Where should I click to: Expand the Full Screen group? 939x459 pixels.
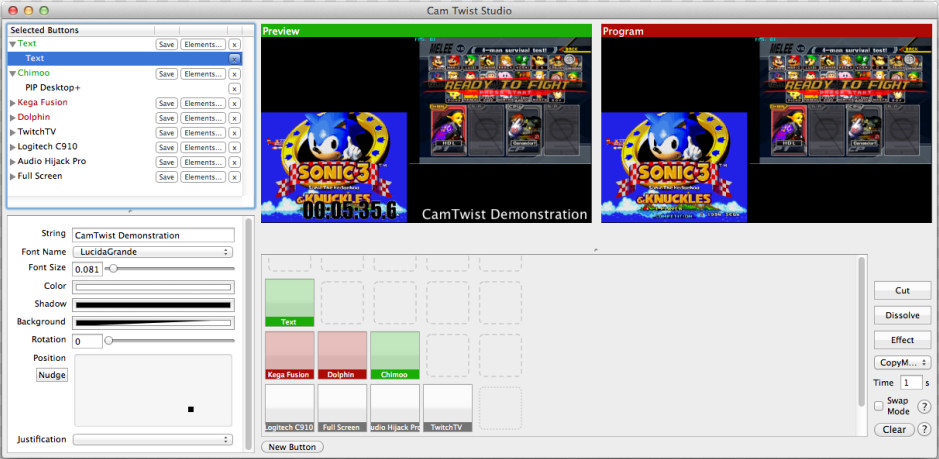pos(13,176)
